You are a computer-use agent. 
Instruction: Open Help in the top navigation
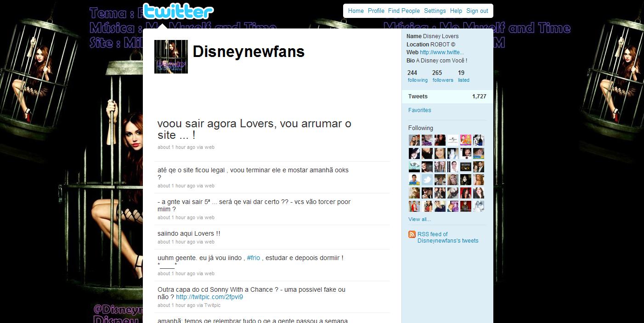coord(456,11)
